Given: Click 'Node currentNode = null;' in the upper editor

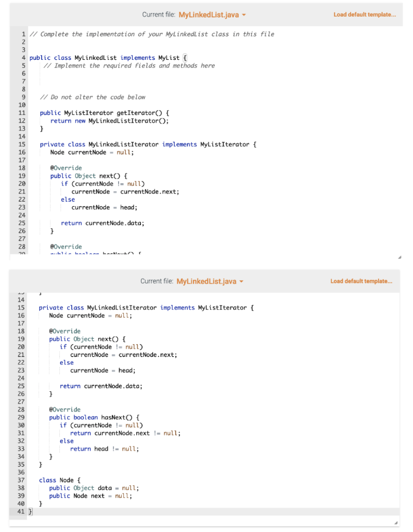Looking at the screenshot, I should point(92,152).
